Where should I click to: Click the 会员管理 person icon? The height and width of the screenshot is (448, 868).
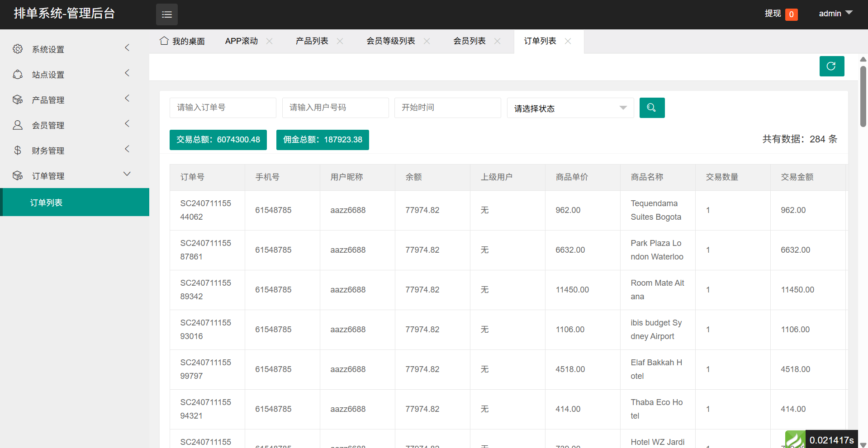[18, 125]
